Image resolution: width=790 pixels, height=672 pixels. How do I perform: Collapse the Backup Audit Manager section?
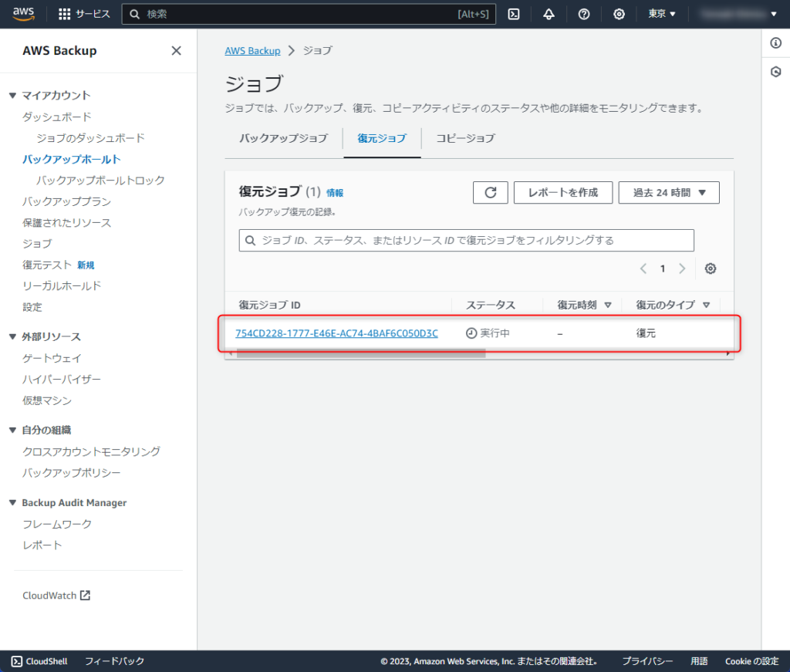(12, 503)
